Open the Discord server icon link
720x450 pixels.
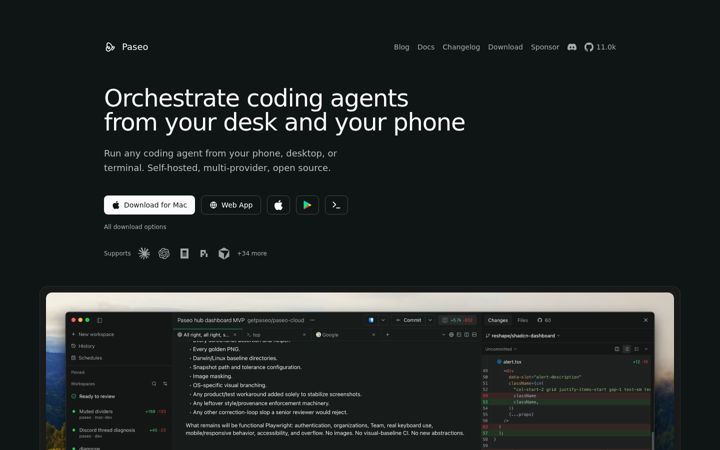click(x=572, y=47)
